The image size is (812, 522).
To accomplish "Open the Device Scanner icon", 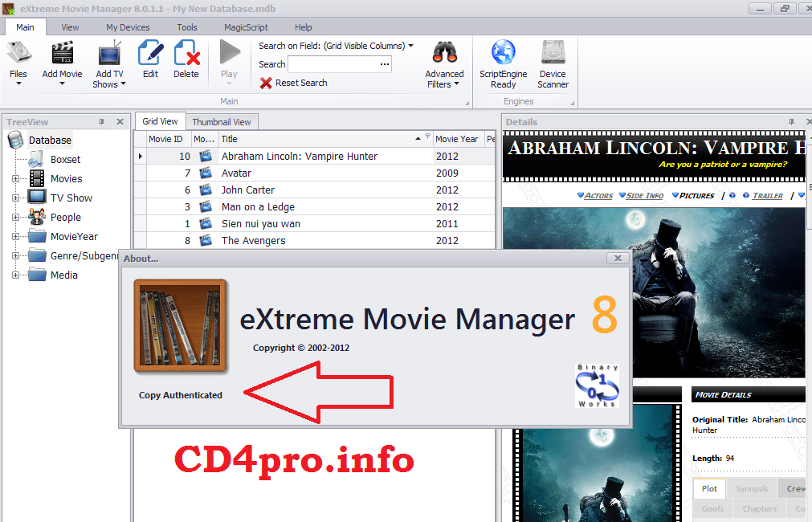I will pos(553,52).
